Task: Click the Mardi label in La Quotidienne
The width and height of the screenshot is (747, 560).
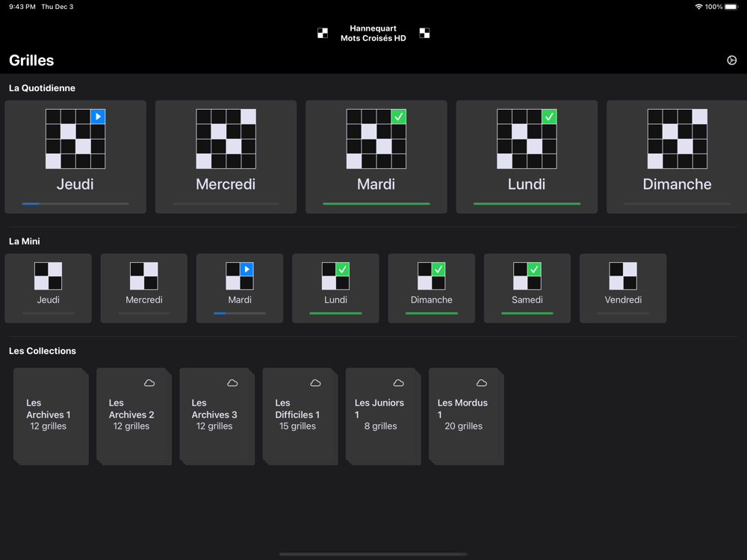Action: (376, 184)
